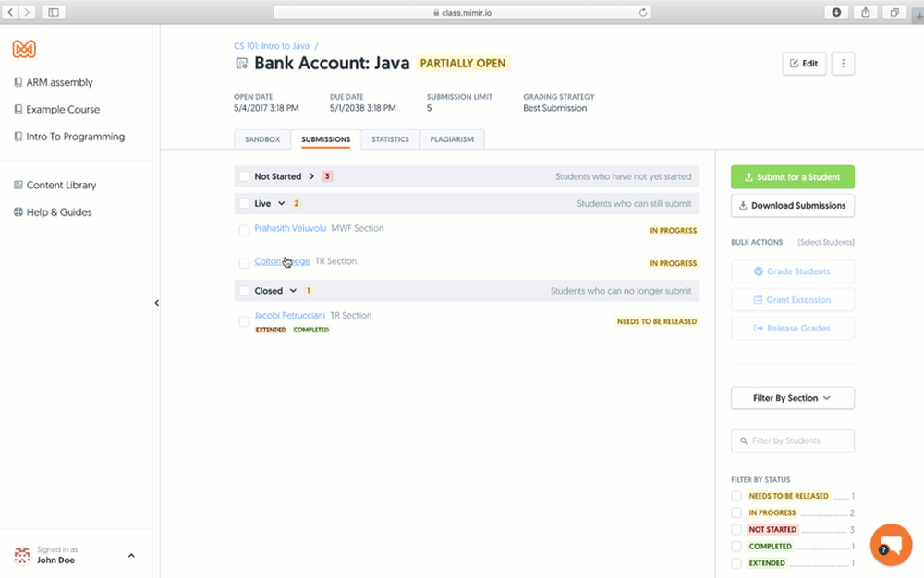Screen dimensions: 924x578
Task: Click the three-dot more options icon
Action: tap(843, 64)
